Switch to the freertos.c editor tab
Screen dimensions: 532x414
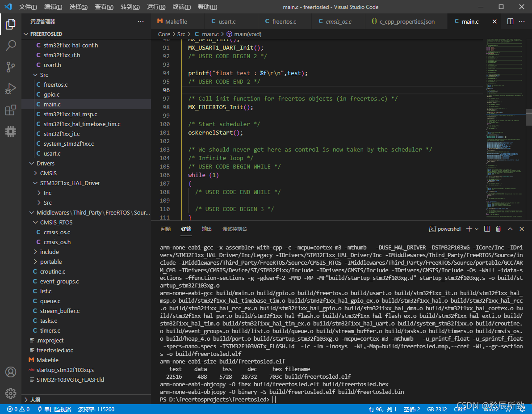click(x=284, y=21)
